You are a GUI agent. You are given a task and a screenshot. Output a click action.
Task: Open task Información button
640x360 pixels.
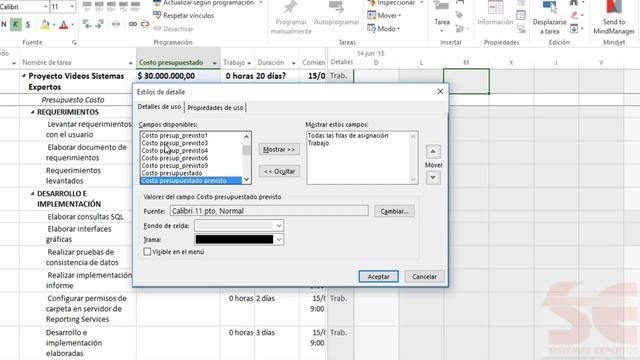(x=495, y=14)
